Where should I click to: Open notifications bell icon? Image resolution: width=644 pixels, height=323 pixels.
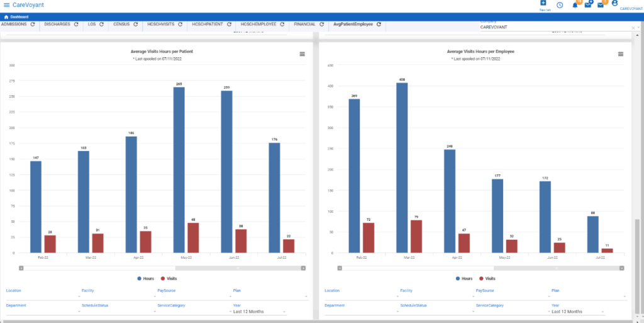pos(575,5)
